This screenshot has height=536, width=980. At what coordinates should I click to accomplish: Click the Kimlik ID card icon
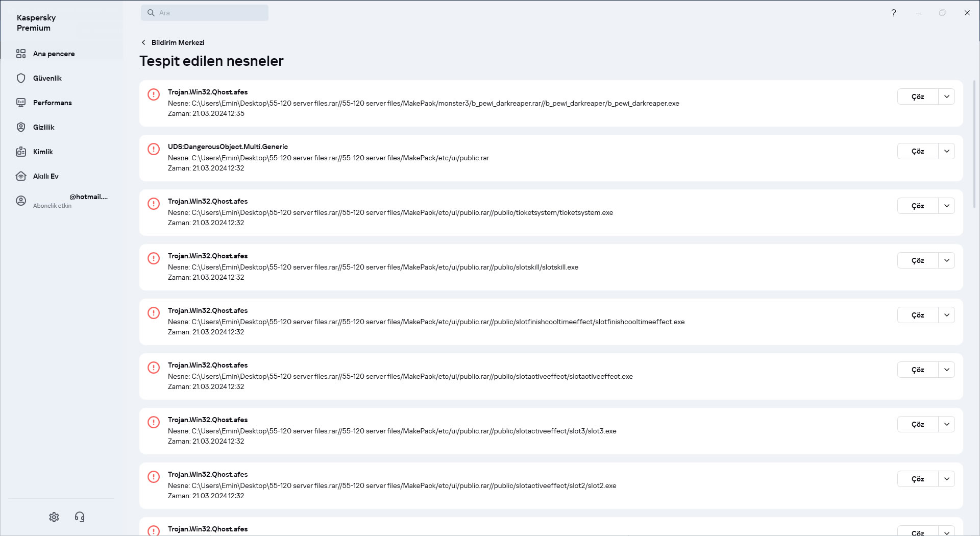21,152
